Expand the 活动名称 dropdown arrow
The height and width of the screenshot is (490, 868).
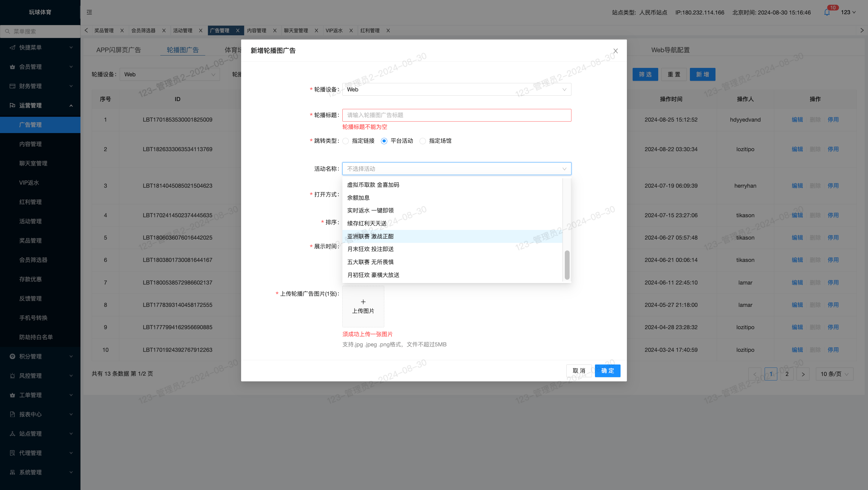[564, 169]
